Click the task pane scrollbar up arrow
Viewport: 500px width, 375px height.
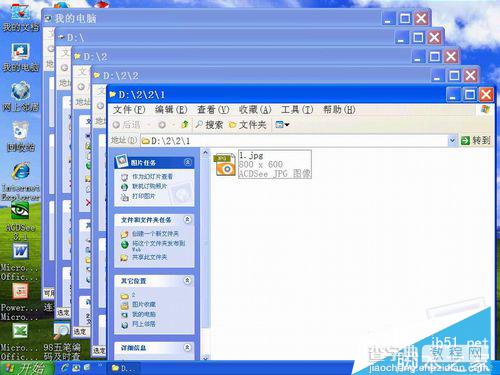(x=205, y=153)
